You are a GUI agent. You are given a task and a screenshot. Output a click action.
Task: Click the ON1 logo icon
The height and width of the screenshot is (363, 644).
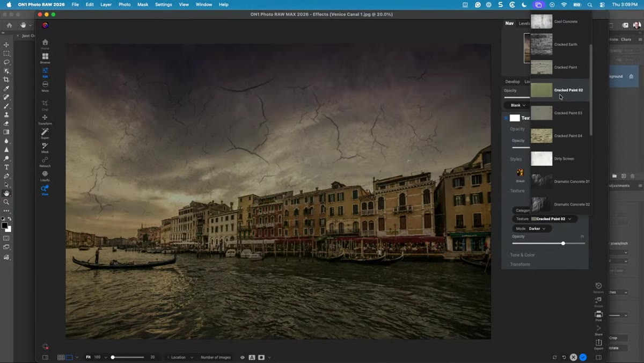(x=45, y=25)
